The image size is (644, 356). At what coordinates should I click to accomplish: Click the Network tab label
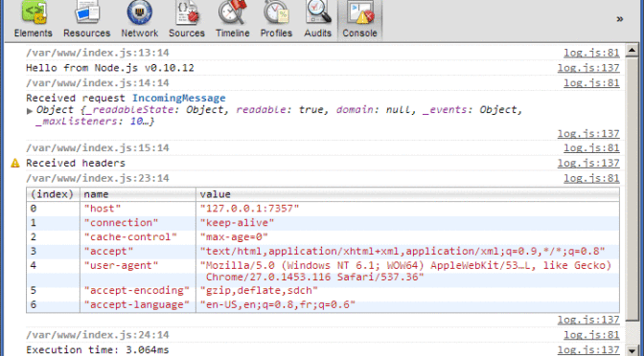[x=140, y=33]
